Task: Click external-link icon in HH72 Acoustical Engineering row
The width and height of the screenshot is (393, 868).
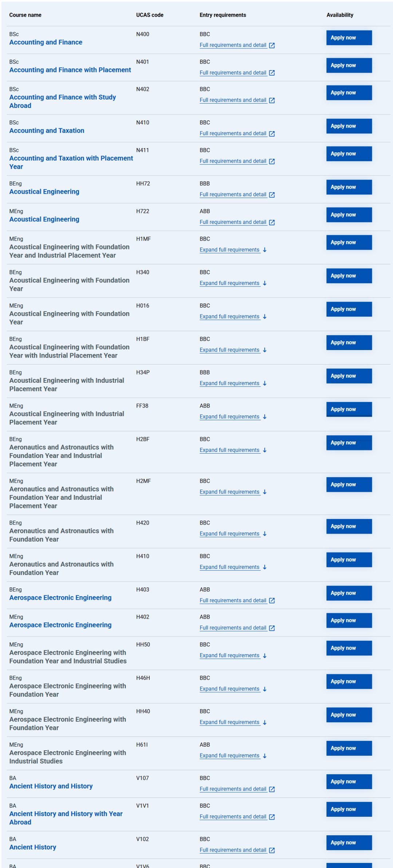Action: pyautogui.click(x=272, y=195)
